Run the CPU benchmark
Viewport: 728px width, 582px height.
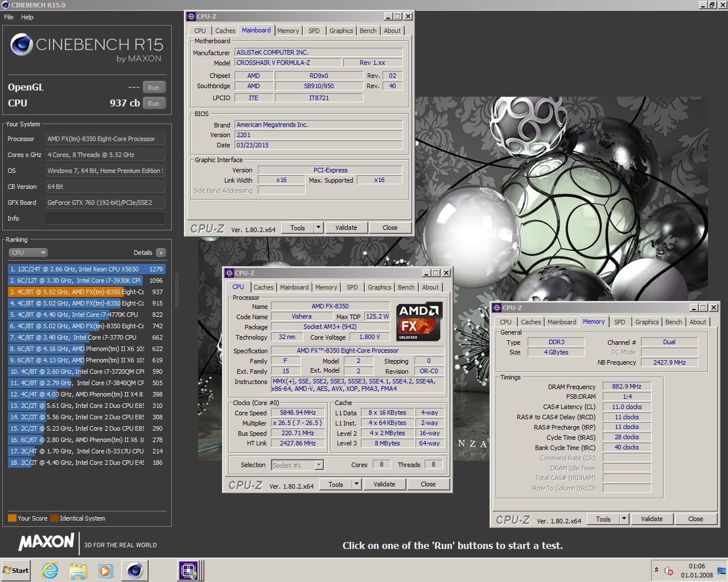coord(154,103)
